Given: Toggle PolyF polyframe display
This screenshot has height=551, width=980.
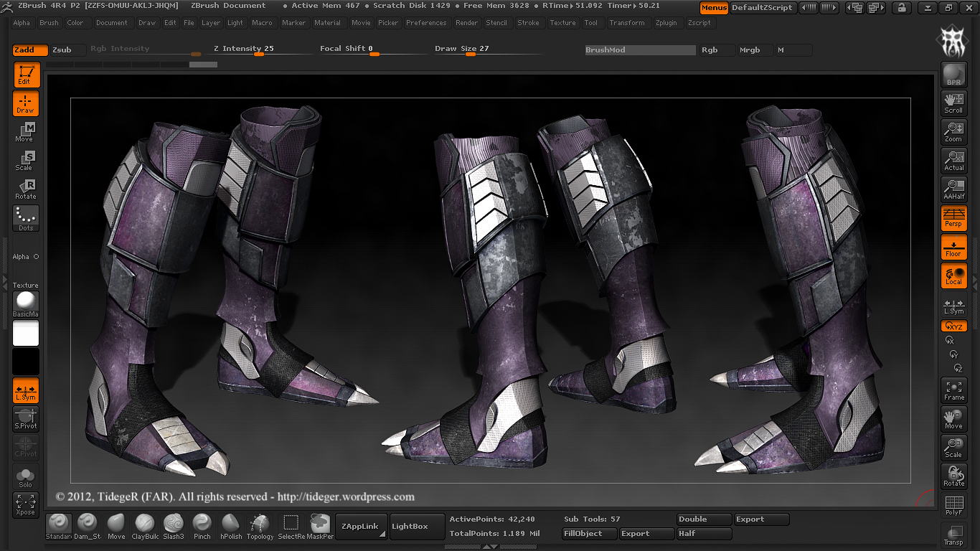Looking at the screenshot, I should [x=953, y=505].
